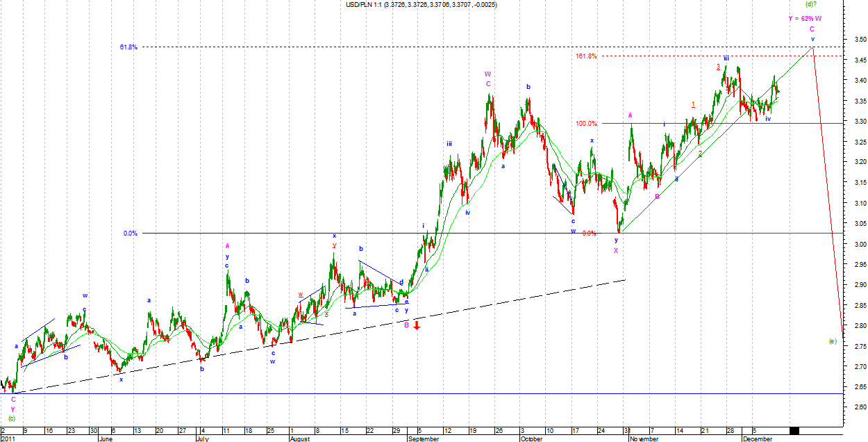The width and height of the screenshot is (868, 442).
Task: Click the red 161.8% extension label
Action: click(x=585, y=56)
